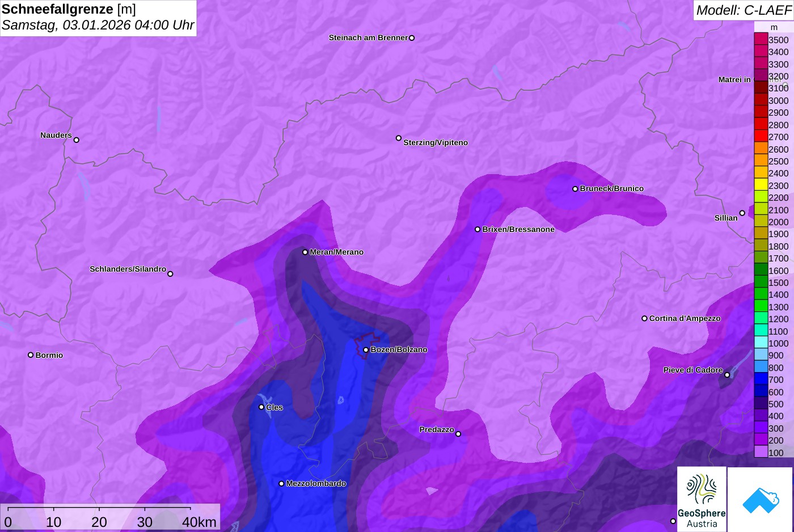Select the Sillian location marker
This screenshot has width=794, height=532.
(742, 213)
